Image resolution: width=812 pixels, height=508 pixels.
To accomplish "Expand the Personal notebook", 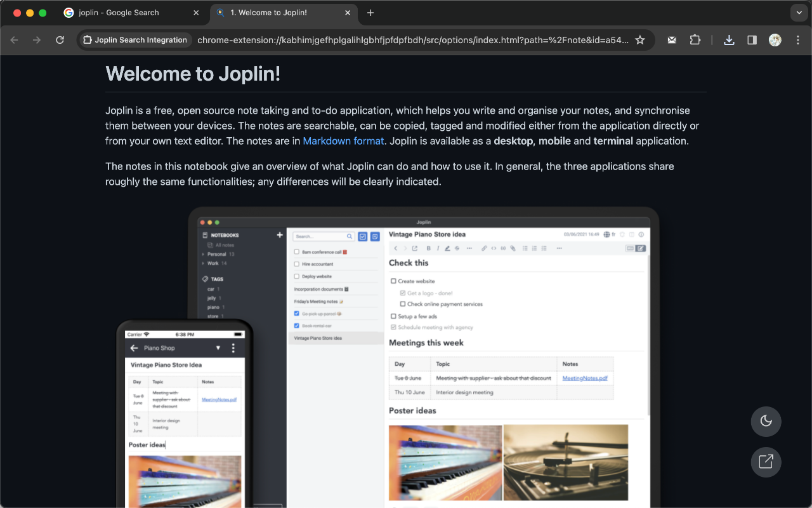I will point(203,254).
